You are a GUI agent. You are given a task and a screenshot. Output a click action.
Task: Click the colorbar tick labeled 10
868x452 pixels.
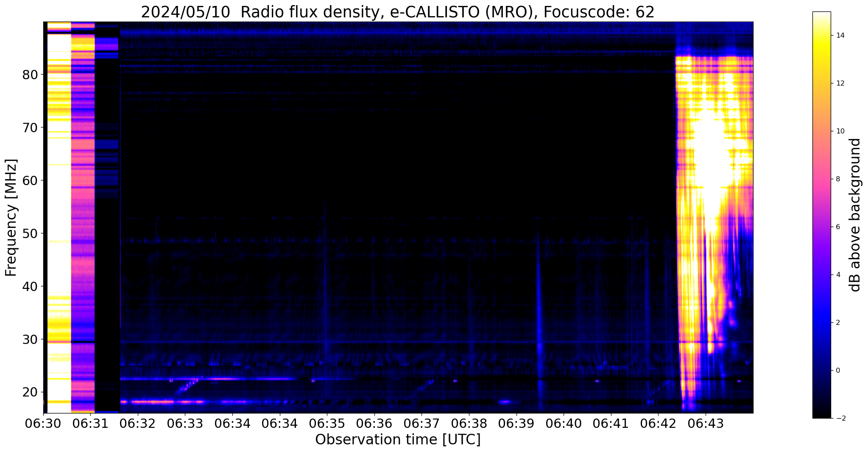(840, 131)
